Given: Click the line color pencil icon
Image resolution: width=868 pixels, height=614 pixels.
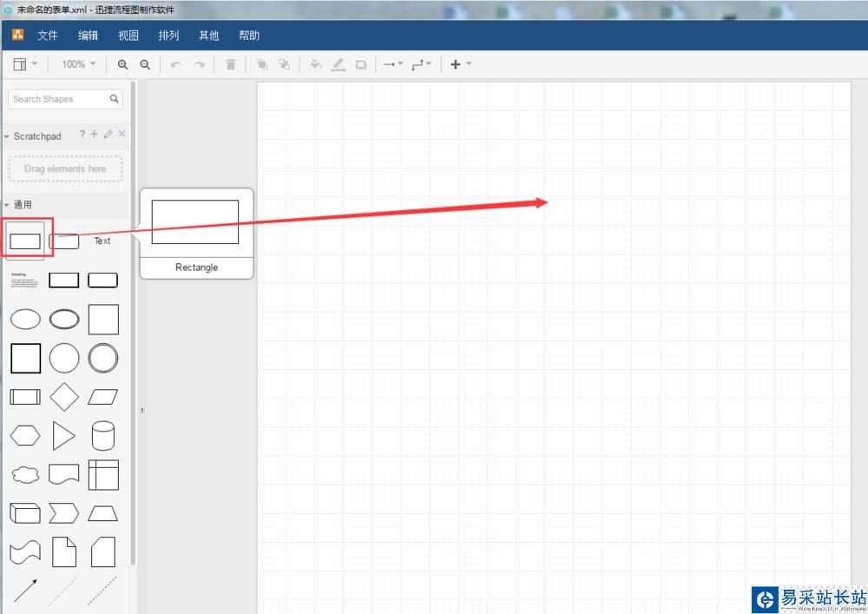Looking at the screenshot, I should 339,65.
